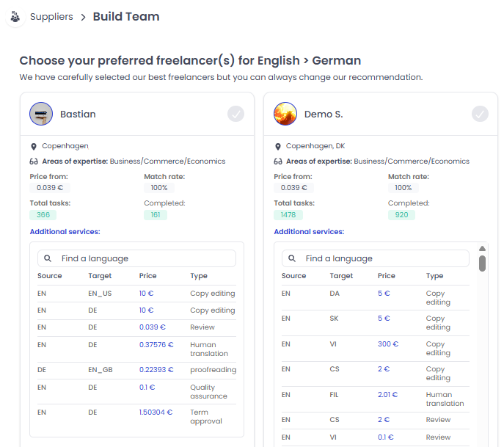Viewport: 504px width, 447px height.
Task: Click the 0.039 € Review price in Bastian's table
Action: click(x=153, y=327)
